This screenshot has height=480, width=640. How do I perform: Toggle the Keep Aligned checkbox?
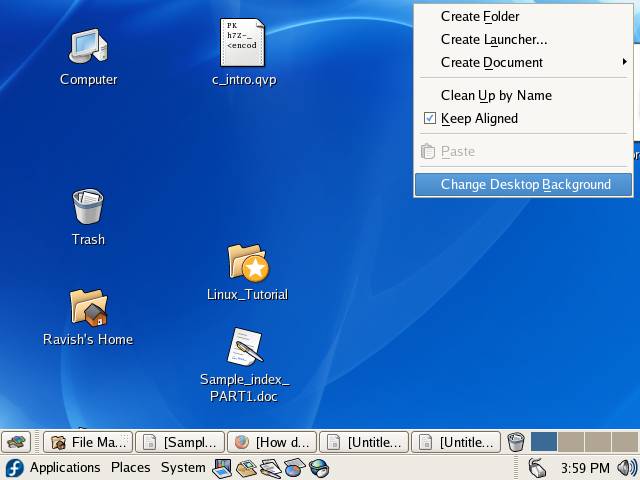coord(430,118)
